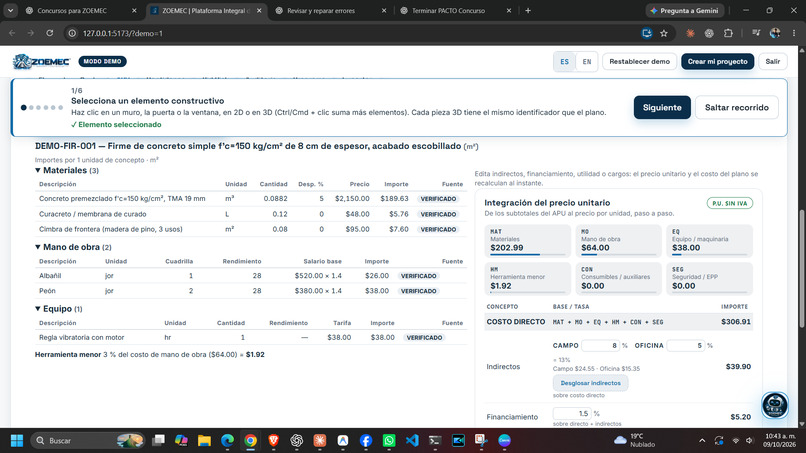Click the install app icon in address bar

click(x=647, y=33)
